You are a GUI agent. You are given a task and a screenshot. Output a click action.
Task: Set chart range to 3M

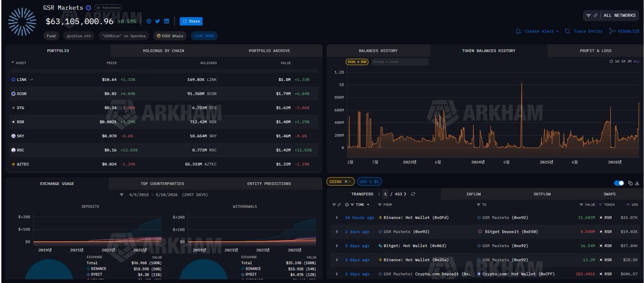[x=630, y=62]
